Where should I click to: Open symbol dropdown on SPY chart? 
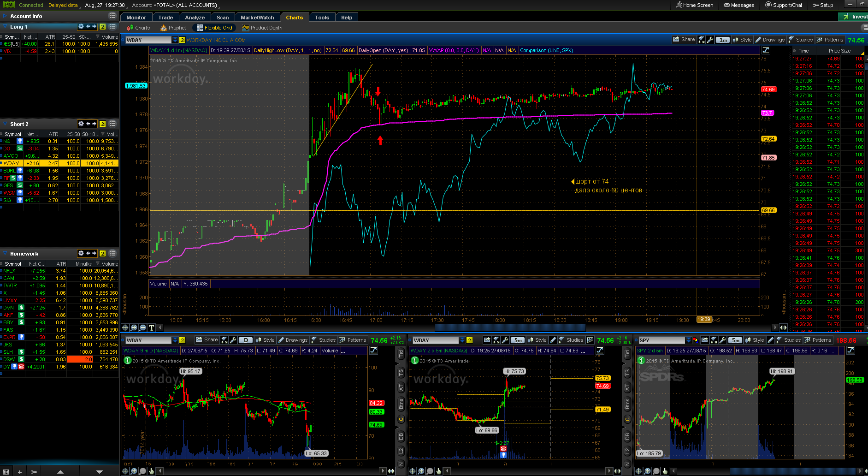click(x=688, y=340)
